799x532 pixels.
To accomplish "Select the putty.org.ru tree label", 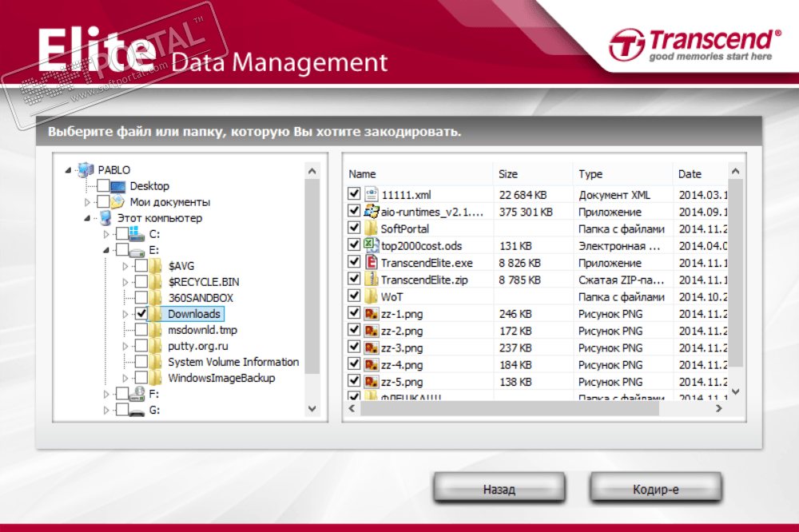I will pyautogui.click(x=198, y=346).
